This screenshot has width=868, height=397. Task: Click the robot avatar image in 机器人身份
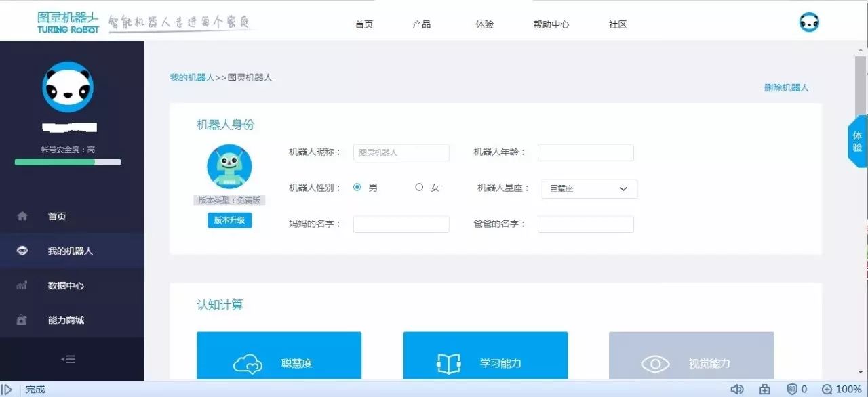[x=229, y=166]
